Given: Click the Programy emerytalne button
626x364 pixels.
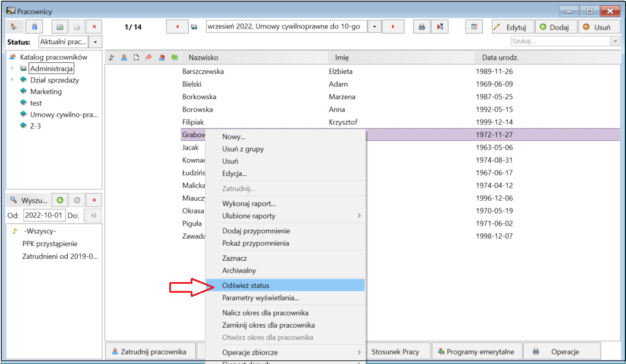Looking at the screenshot, I should 477,352.
